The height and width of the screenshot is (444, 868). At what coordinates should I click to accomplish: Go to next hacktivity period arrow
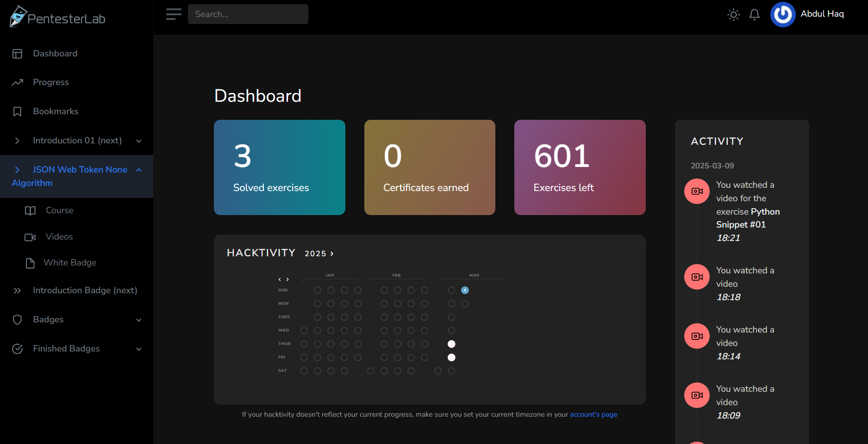(287, 279)
